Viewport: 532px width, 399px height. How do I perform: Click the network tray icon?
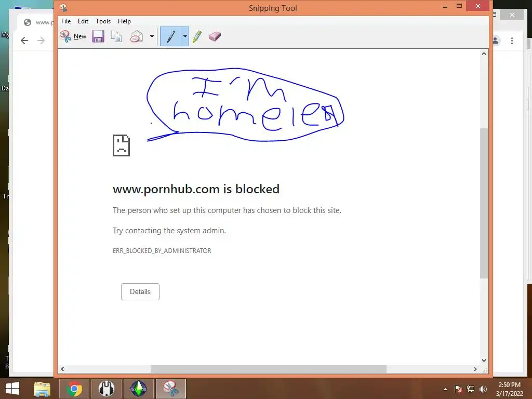point(471,389)
